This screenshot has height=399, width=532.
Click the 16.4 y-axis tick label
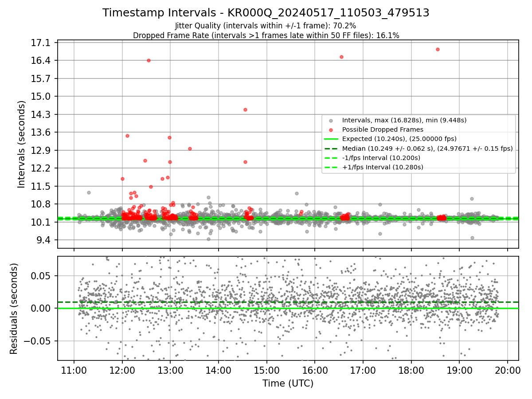pyautogui.click(x=41, y=60)
